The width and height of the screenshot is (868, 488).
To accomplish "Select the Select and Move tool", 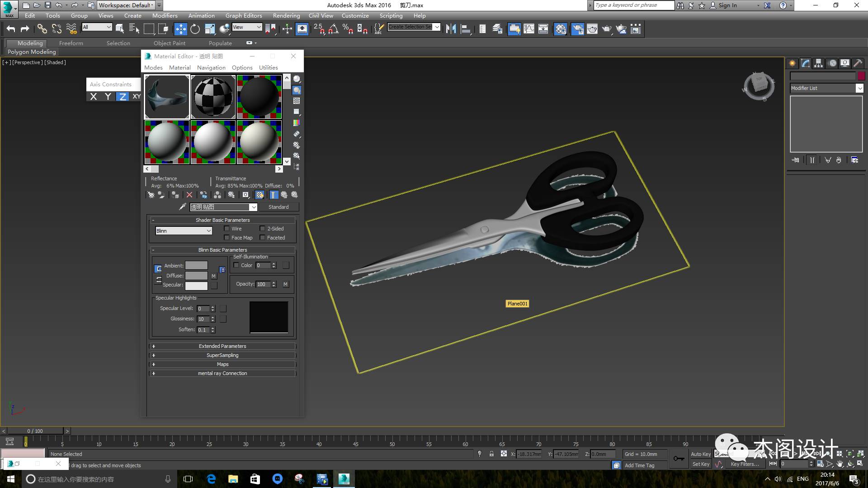I will (x=180, y=29).
